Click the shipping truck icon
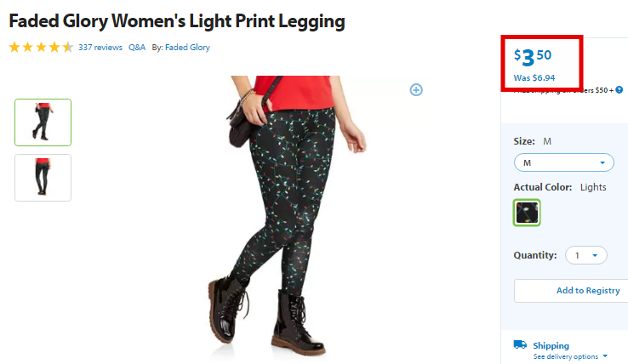This screenshot has width=628, height=364. tap(520, 344)
